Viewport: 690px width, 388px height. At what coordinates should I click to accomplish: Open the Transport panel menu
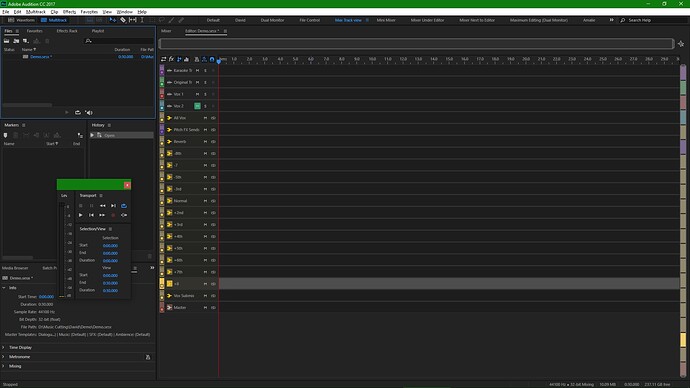pos(101,195)
